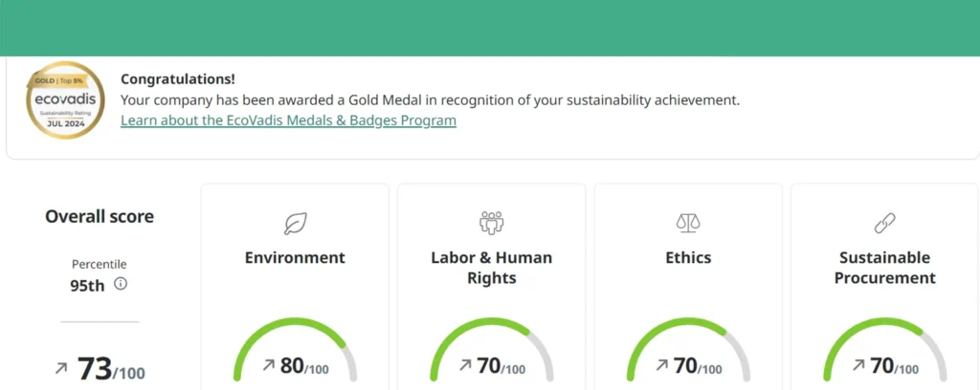Click the Ethics balance scale icon
Screen dimensions: 980x390
688,224
